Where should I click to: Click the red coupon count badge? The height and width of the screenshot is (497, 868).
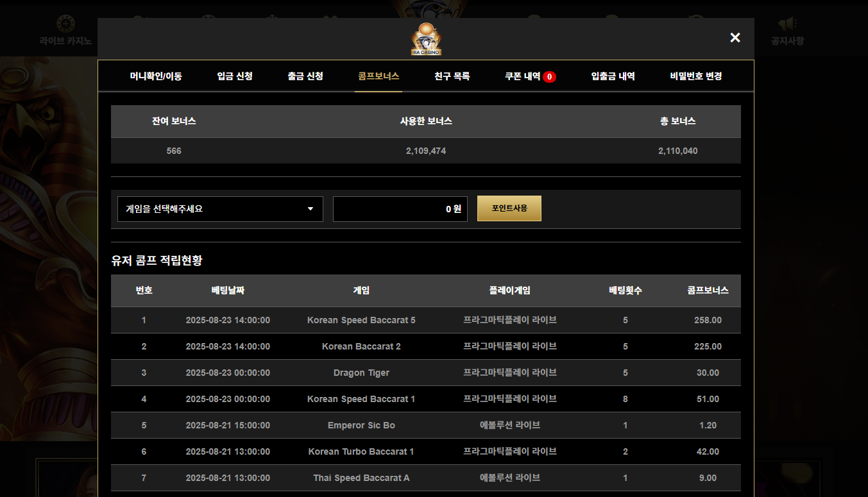[x=549, y=76]
